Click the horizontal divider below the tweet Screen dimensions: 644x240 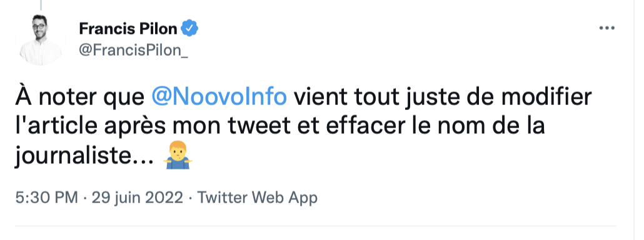316,226
